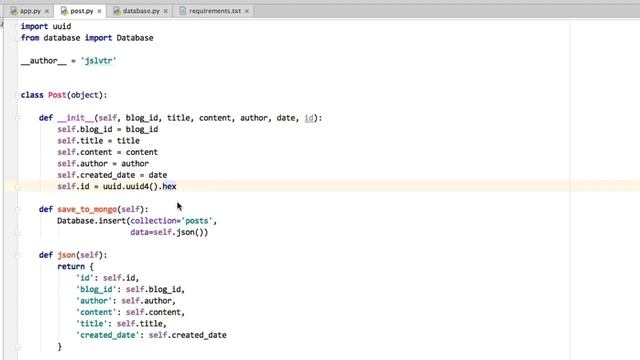Viewport: 640px width, 360px height.
Task: Click the 'id' dictionary key string
Action: tap(85, 278)
